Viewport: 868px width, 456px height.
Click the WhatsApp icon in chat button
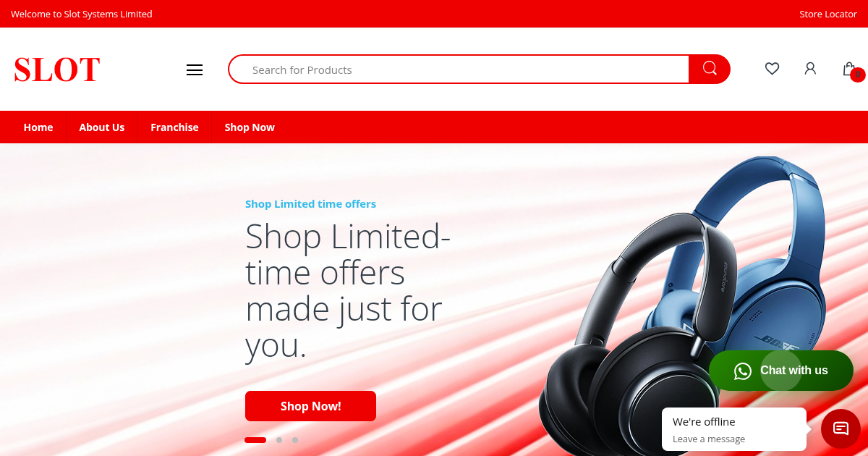[x=743, y=371]
